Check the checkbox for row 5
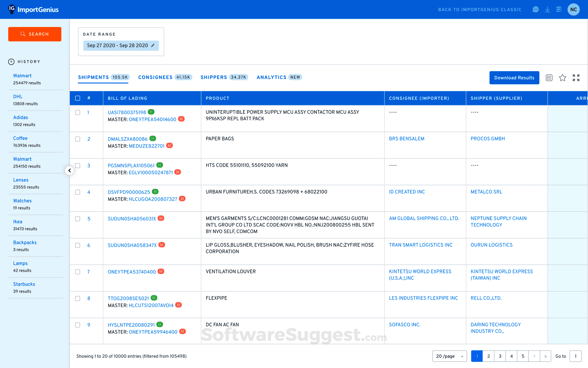Viewport: 588px width, 368px height. click(x=78, y=218)
